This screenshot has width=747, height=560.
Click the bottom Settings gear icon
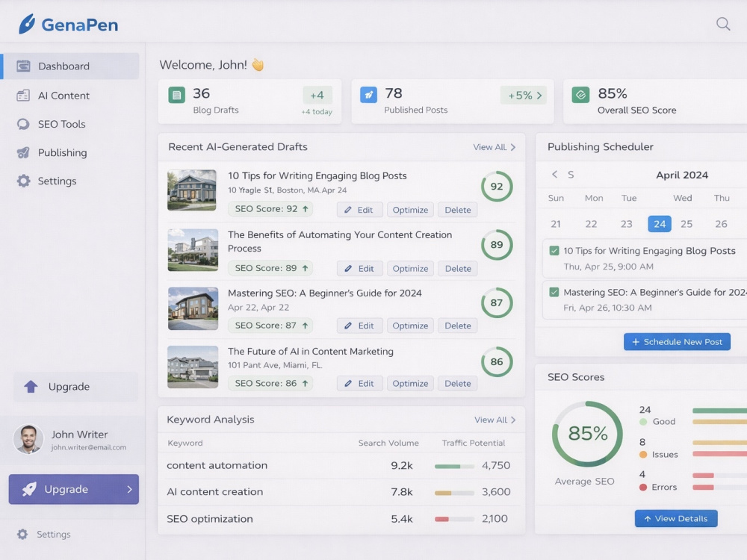point(22,535)
